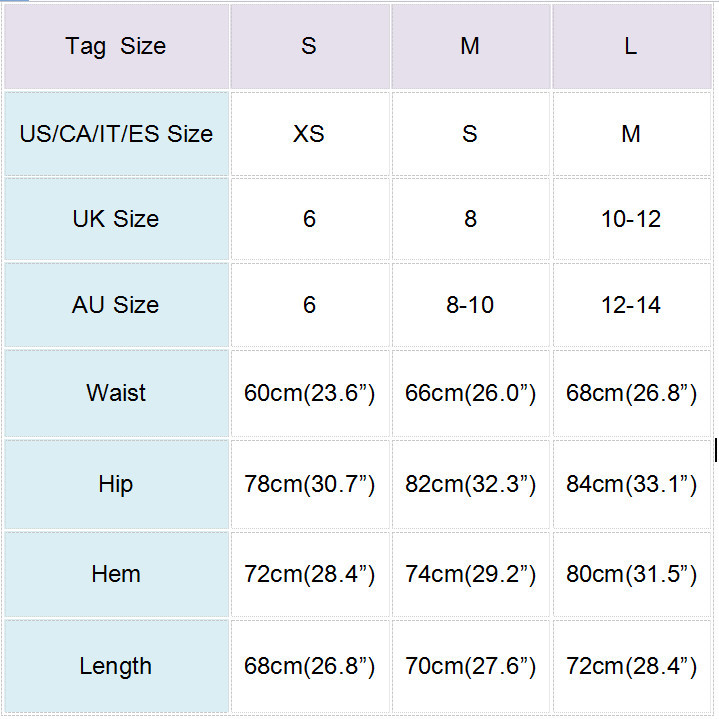Image resolution: width=719 pixels, height=719 pixels.
Task: Click the L tag size column header
Action: click(x=630, y=46)
